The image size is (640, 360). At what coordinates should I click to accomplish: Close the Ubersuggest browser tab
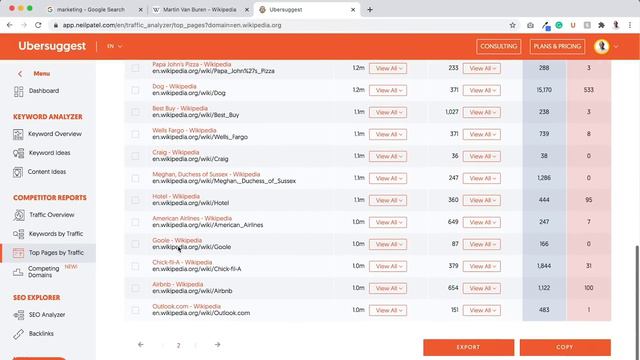[353, 9]
